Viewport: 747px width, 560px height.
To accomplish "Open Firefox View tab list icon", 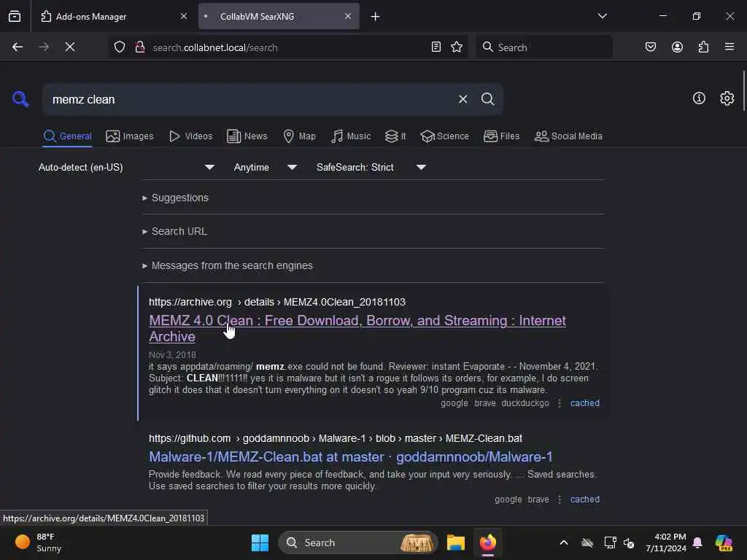I will (15, 16).
